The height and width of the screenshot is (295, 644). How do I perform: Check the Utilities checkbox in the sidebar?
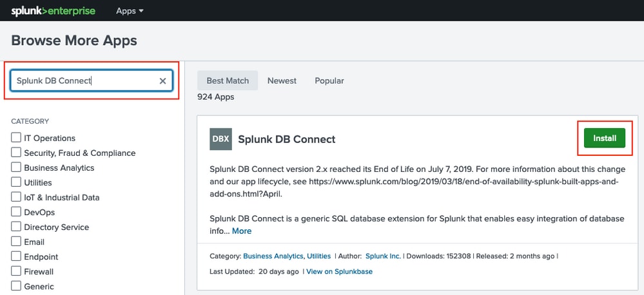[16, 182]
